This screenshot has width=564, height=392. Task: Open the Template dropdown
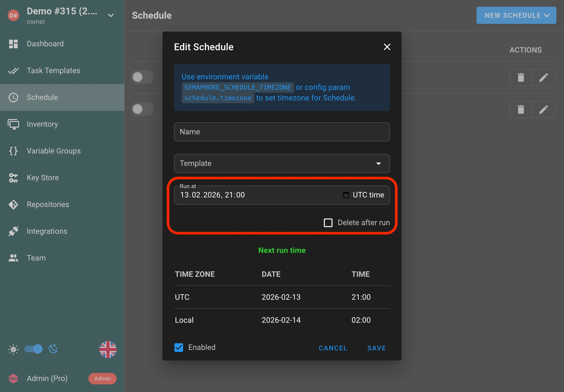[282, 163]
